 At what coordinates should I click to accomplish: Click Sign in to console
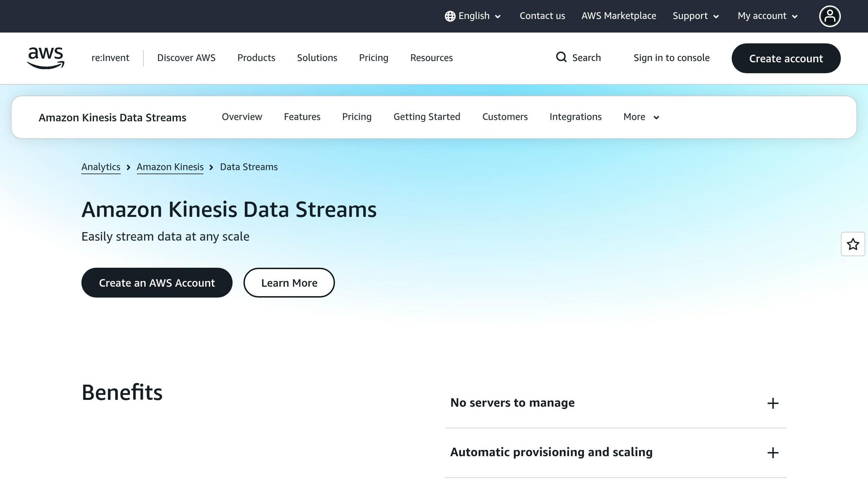click(x=671, y=58)
